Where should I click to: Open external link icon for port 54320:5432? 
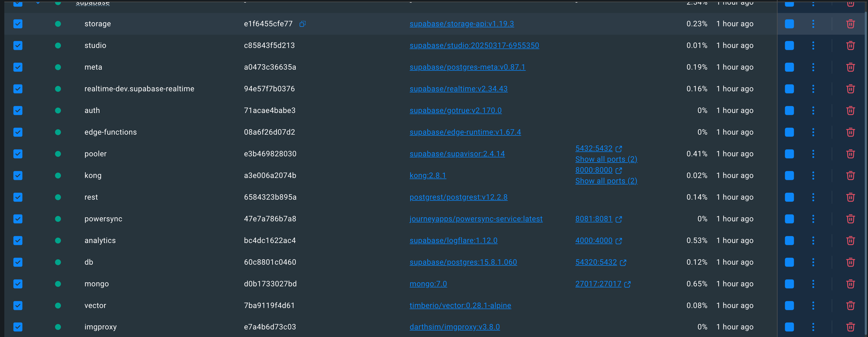point(623,263)
